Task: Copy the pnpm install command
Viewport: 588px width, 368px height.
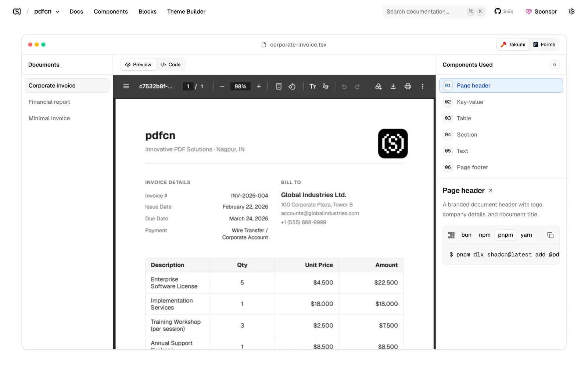Action: (551, 235)
